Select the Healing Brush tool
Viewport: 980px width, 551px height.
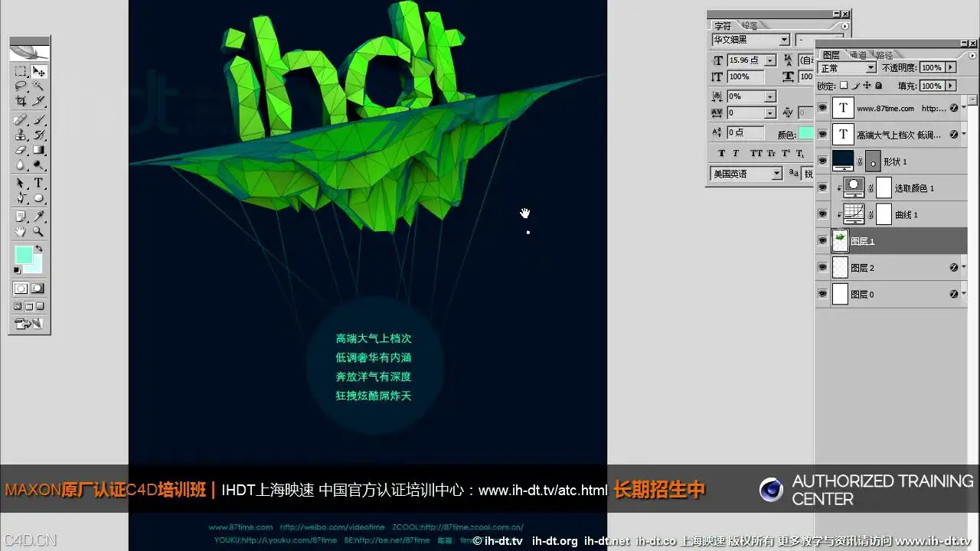pyautogui.click(x=21, y=120)
